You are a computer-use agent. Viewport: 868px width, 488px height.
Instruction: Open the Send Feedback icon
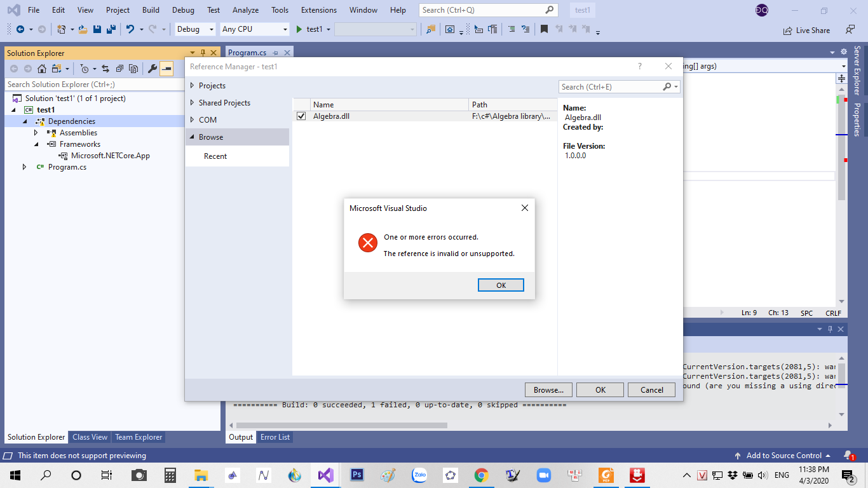coord(850,29)
